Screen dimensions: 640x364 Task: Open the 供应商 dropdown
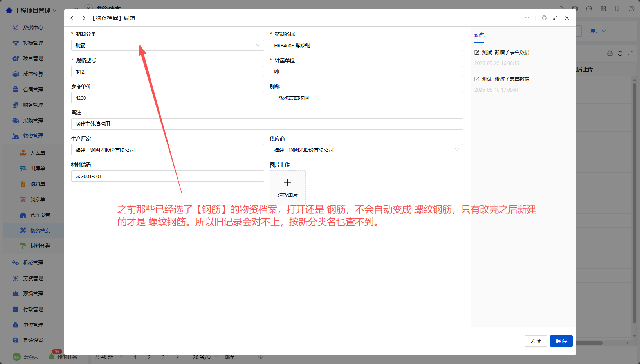pyautogui.click(x=366, y=150)
